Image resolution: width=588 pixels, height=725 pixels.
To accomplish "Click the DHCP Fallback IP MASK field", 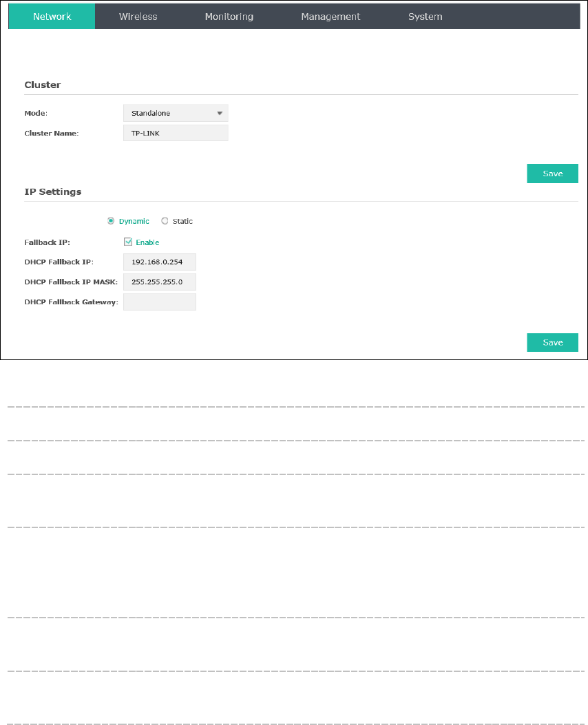I will coord(160,282).
